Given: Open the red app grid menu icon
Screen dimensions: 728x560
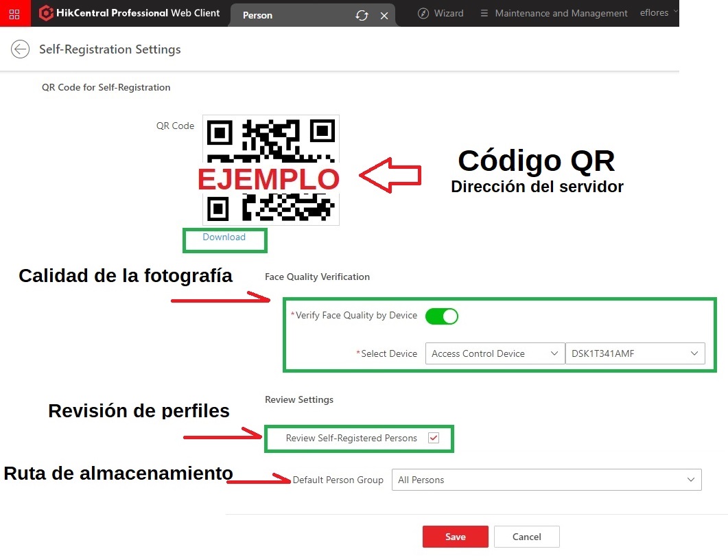Looking at the screenshot, I should click(14, 14).
